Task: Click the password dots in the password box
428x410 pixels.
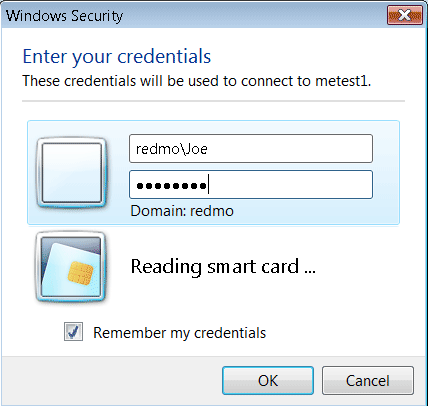Action: (x=171, y=185)
